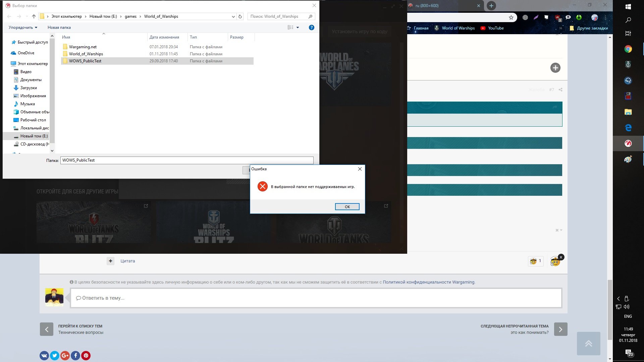Open World of Warships bookmark

coord(454,28)
